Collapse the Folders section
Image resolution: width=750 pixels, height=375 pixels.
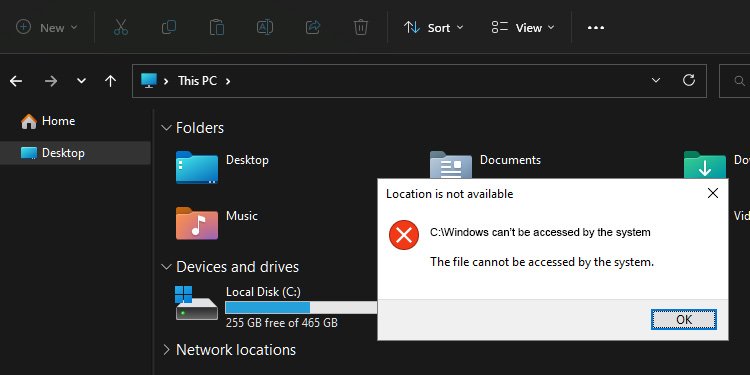pos(166,128)
